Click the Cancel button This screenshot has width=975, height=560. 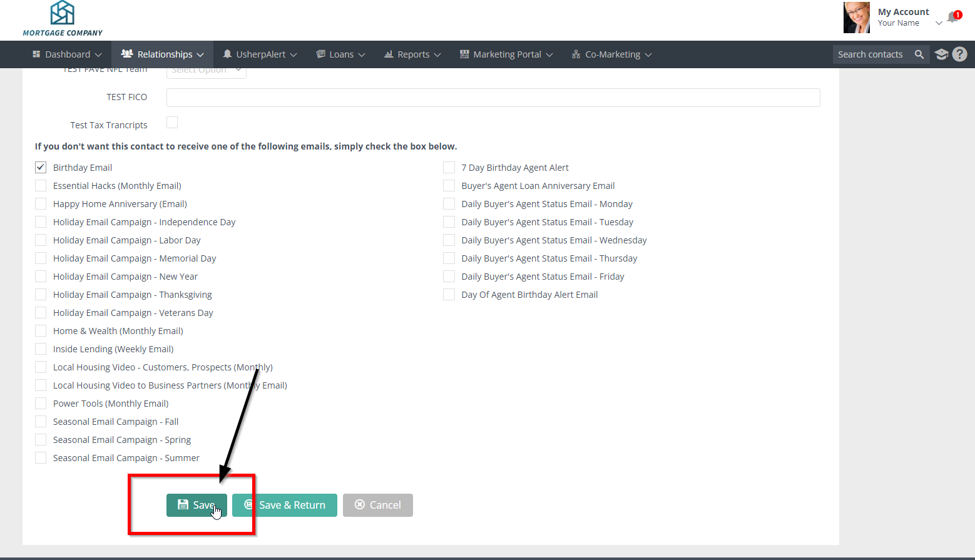[x=378, y=505]
